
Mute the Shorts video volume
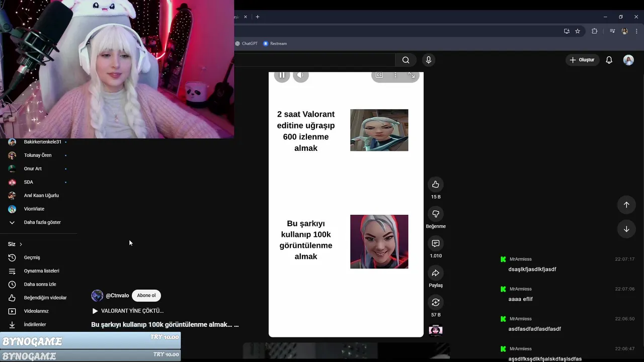point(300,75)
